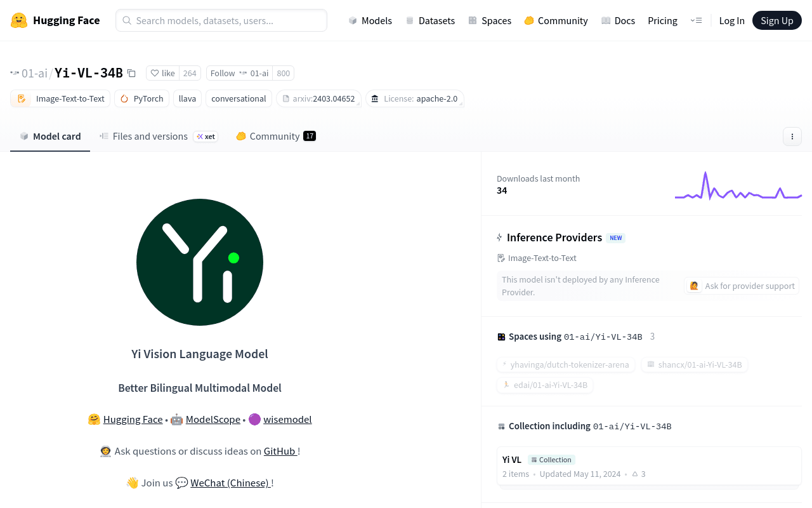Screen dimensions: 812x508
Task: Click the heart like button
Action: 162,73
